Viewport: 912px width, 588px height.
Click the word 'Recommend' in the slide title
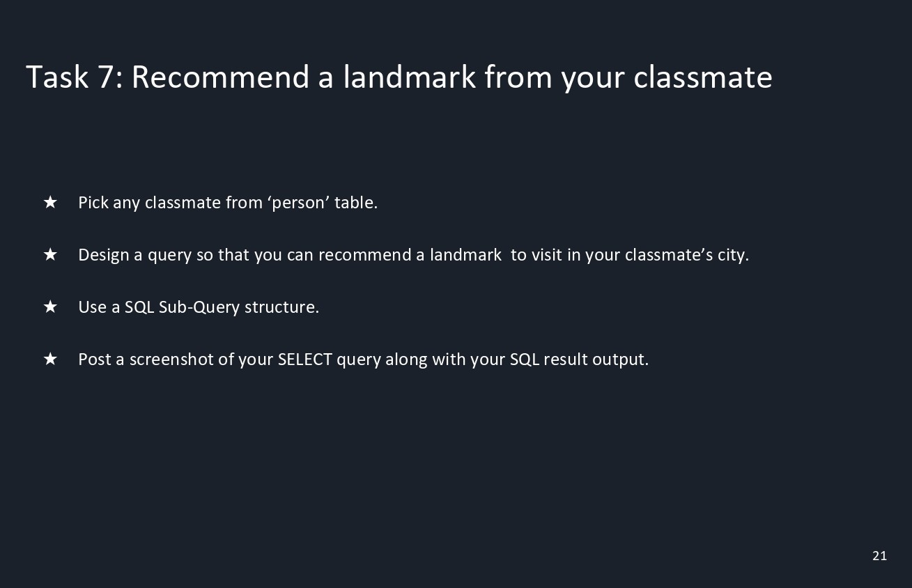220,77
